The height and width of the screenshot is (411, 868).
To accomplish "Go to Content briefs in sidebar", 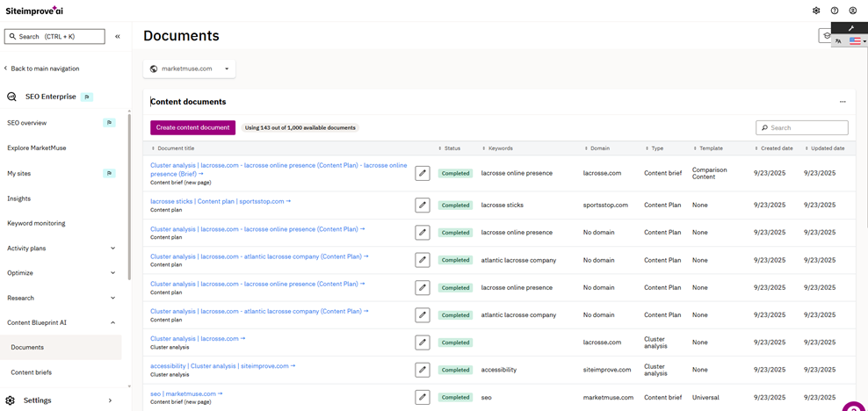I will [x=32, y=372].
